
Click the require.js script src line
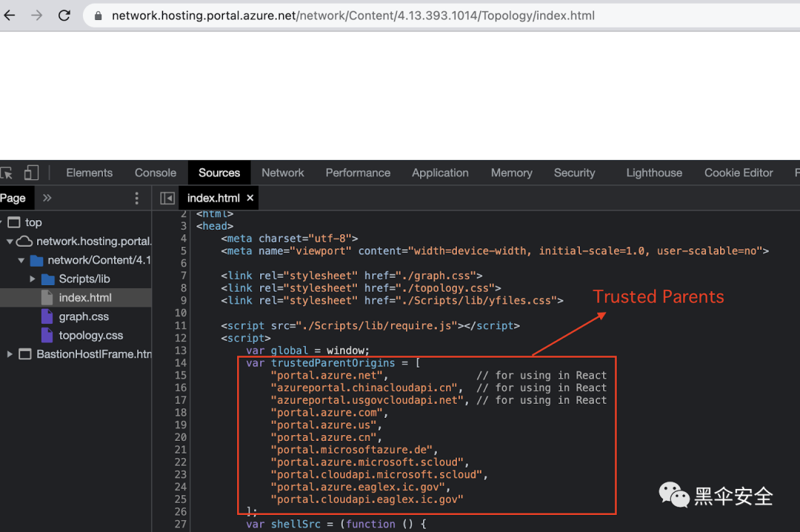coord(370,326)
